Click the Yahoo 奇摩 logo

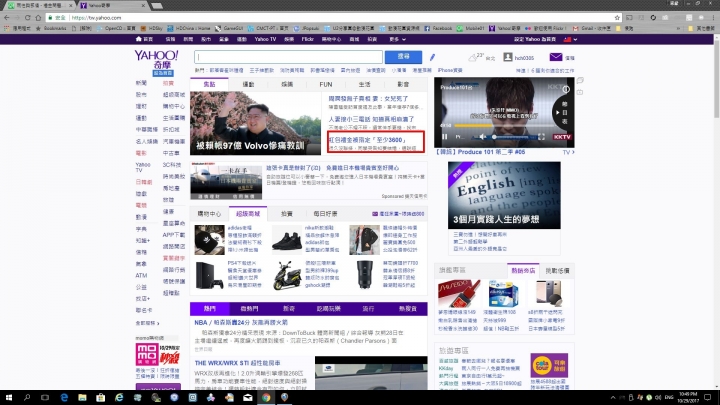click(157, 60)
